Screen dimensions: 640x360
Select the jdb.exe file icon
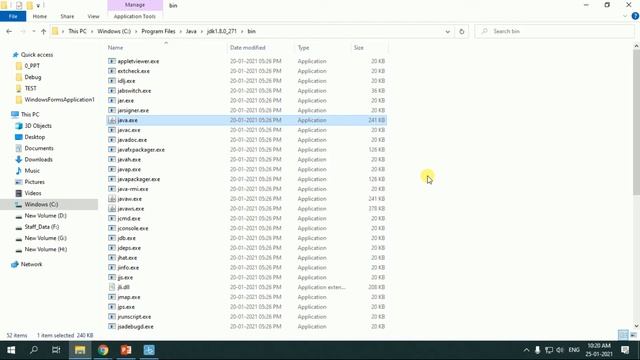click(x=112, y=238)
